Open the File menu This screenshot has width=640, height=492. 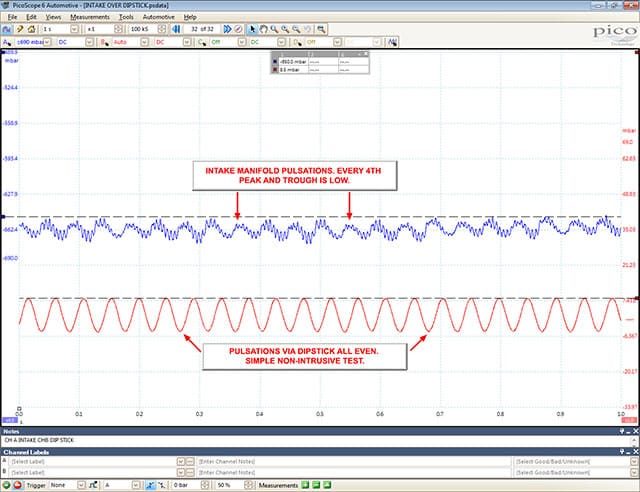click(x=12, y=17)
